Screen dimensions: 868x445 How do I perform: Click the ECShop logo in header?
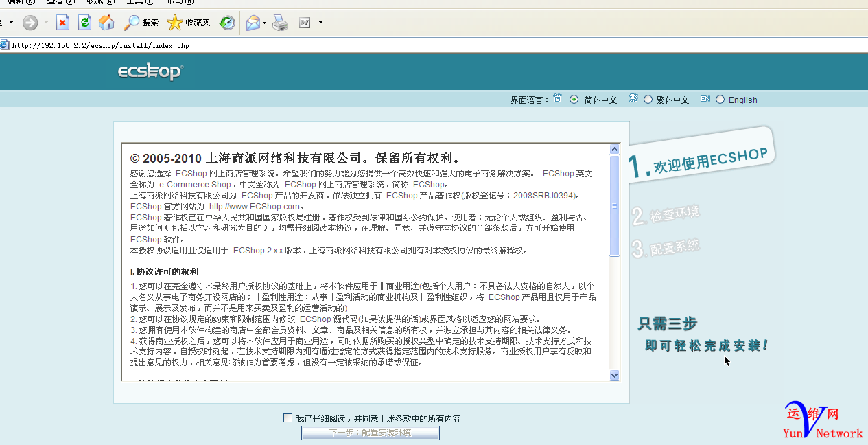150,71
